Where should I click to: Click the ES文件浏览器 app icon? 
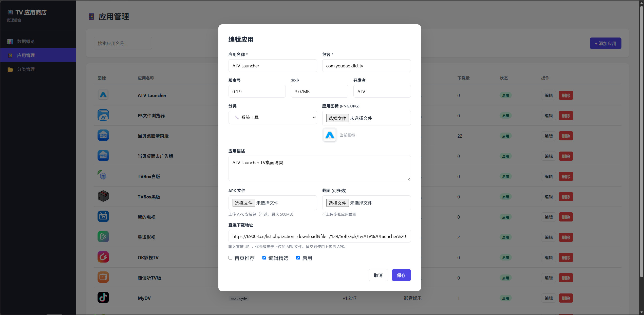(x=103, y=115)
